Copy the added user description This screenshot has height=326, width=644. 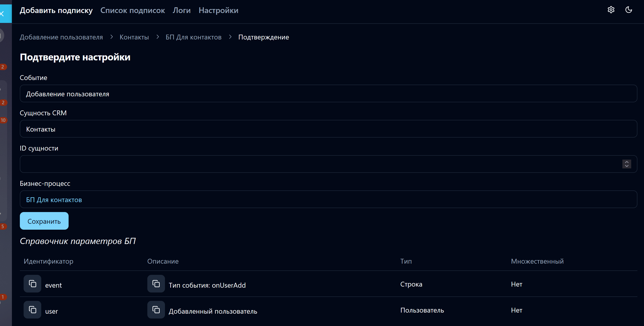(156, 310)
